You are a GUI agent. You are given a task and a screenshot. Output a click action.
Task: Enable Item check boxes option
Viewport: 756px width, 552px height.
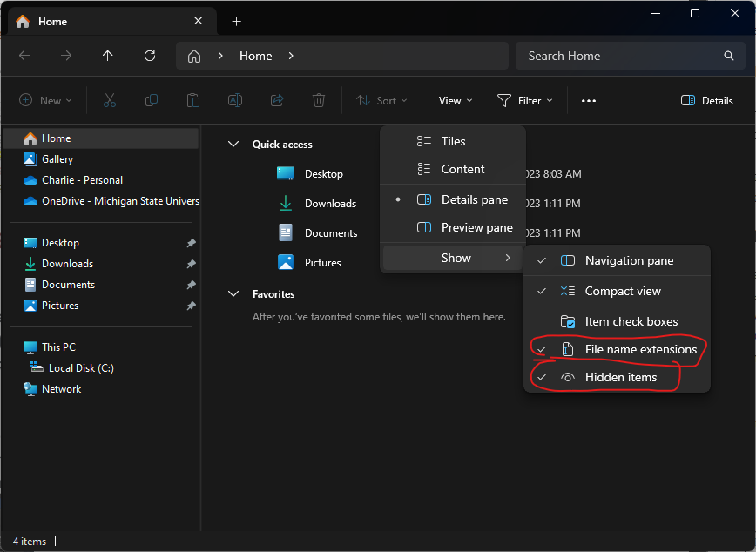point(631,321)
